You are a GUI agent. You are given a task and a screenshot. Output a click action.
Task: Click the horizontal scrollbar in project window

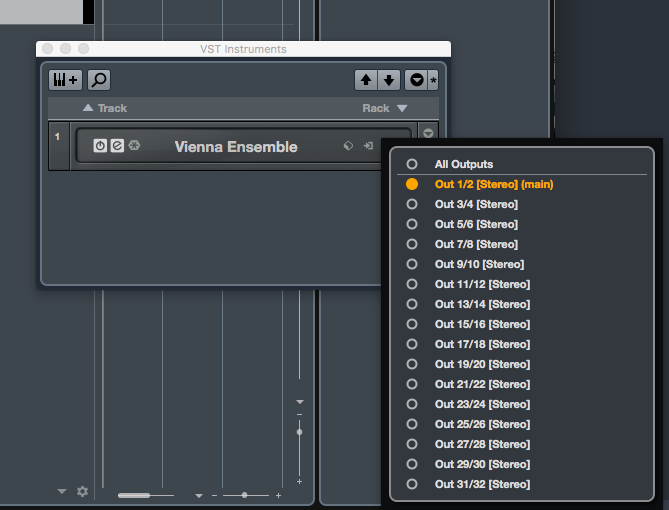tap(134, 495)
